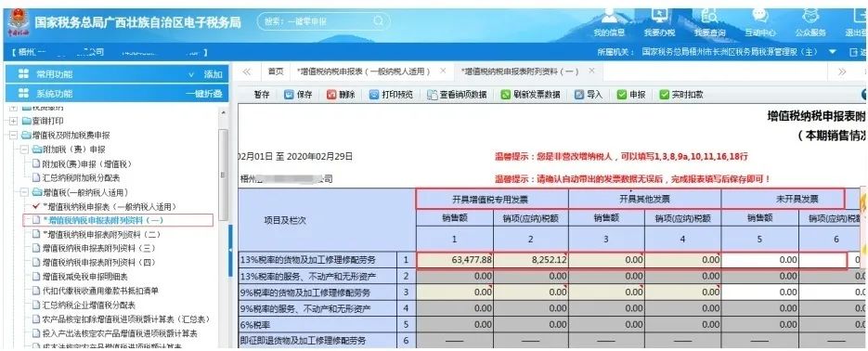Screen dimensions: 868x351
Task: Click the 打印预览 printer icon
Action: click(374, 95)
